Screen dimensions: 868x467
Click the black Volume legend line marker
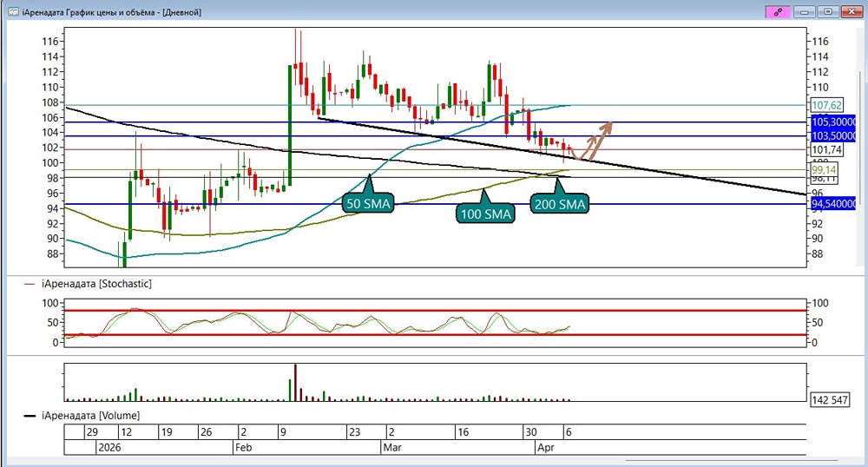30,416
